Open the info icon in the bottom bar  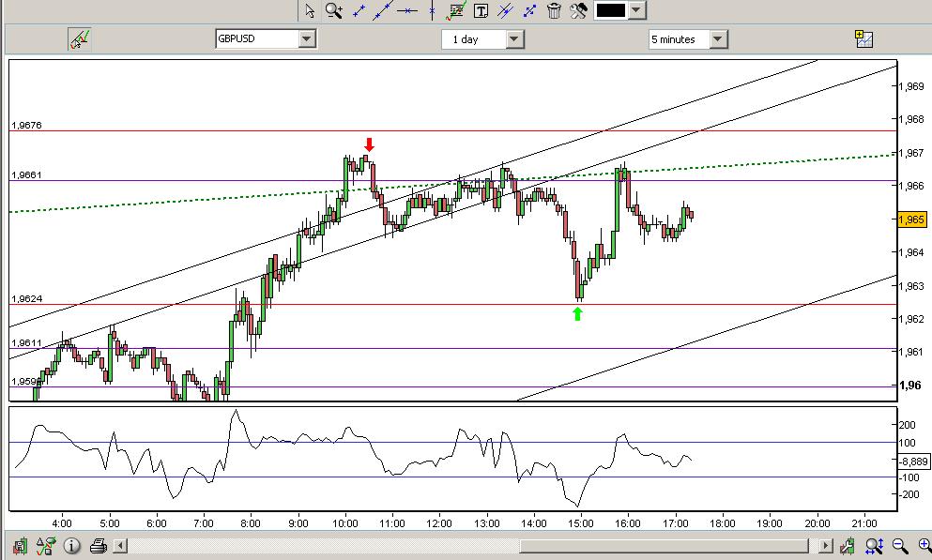(x=72, y=545)
